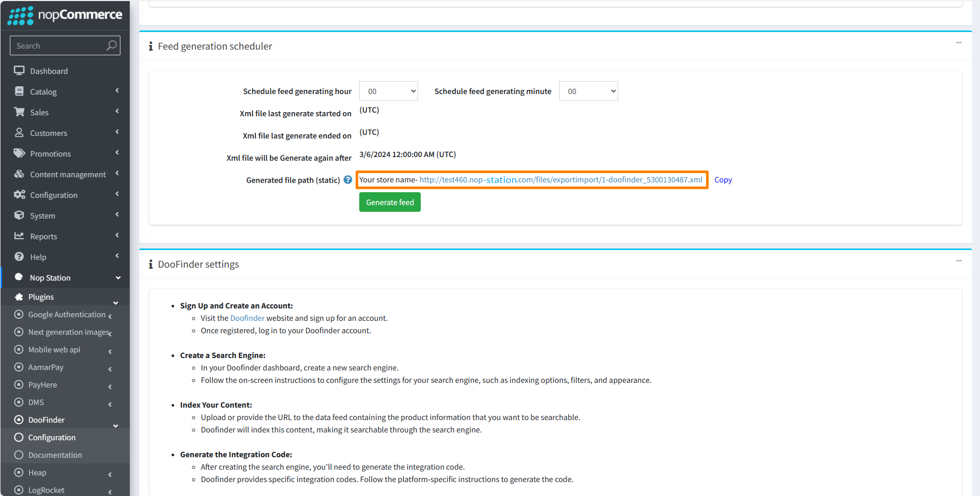Image resolution: width=980 pixels, height=496 pixels.
Task: Click the Generate feed button
Action: (390, 202)
